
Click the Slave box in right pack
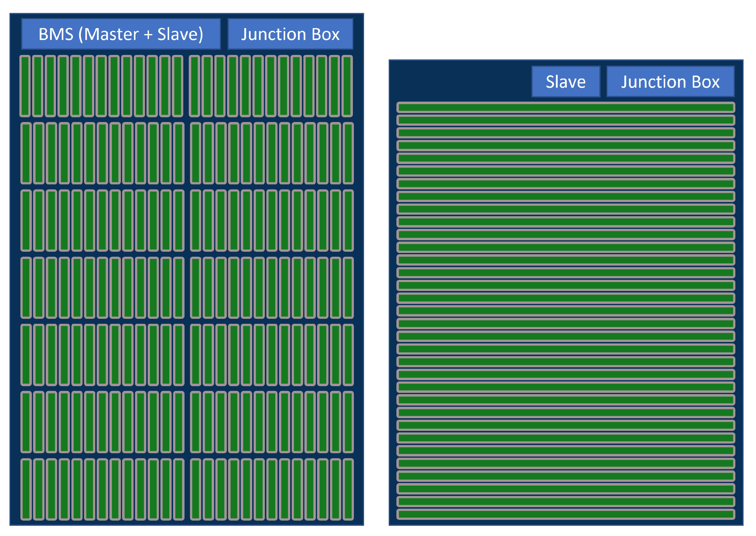pos(566,82)
